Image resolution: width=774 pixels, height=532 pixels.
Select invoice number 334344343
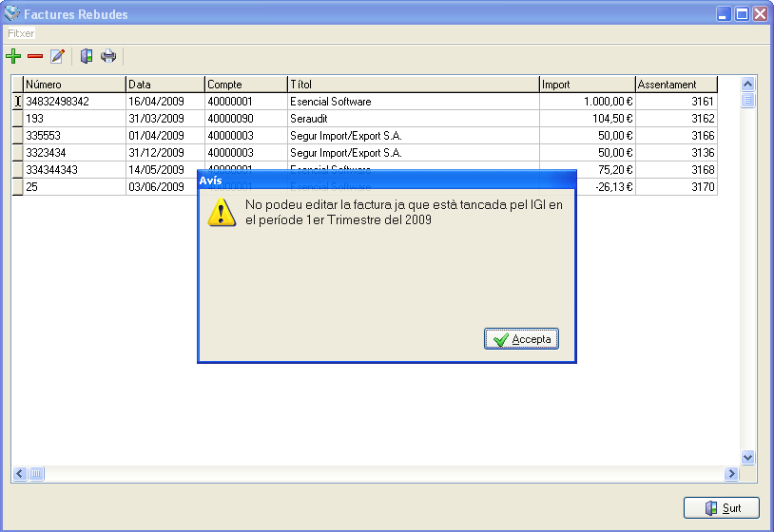click(x=74, y=170)
